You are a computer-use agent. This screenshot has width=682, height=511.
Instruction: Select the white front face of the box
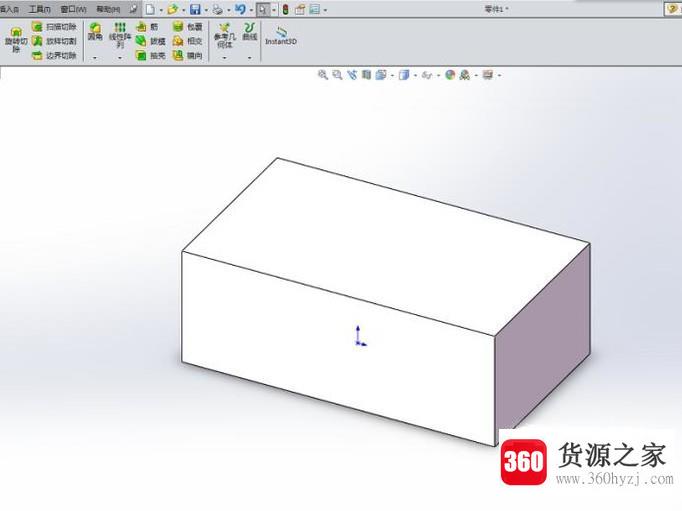point(338,348)
